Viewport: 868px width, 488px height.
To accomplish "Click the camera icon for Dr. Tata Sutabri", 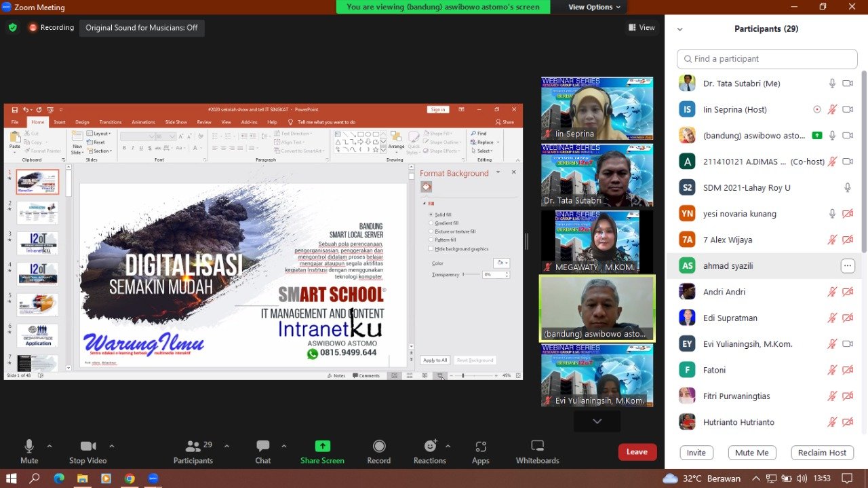I will [848, 83].
